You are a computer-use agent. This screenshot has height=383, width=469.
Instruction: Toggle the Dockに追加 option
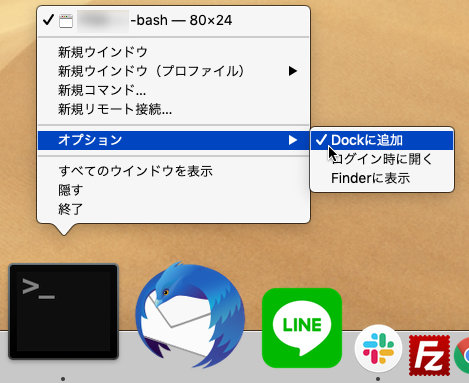[382, 140]
